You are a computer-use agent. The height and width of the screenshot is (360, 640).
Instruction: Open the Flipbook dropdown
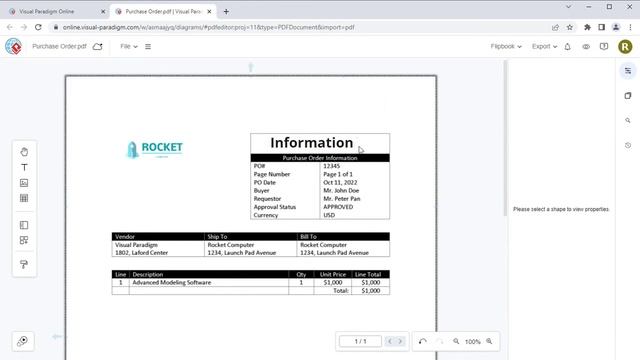506,47
